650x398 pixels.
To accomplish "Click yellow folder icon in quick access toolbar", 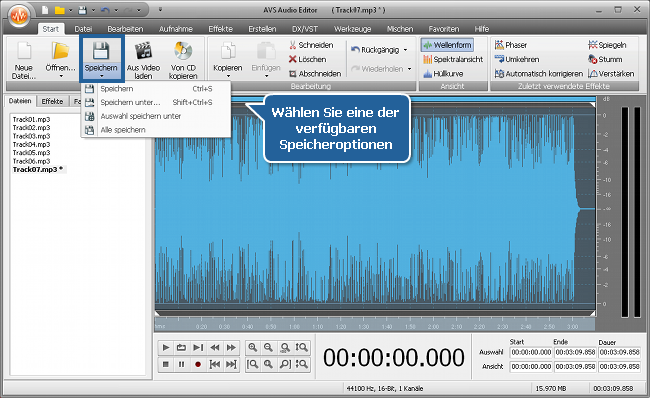I will [60, 10].
